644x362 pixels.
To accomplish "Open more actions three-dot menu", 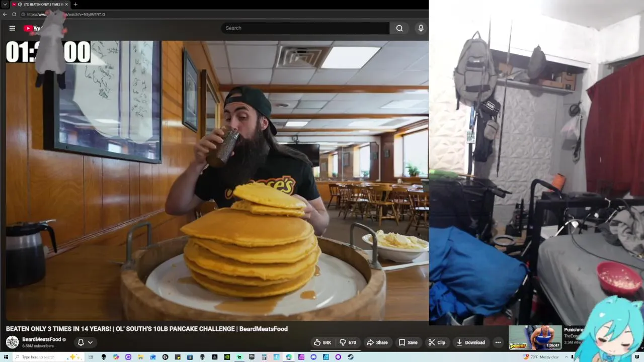I will click(498, 342).
